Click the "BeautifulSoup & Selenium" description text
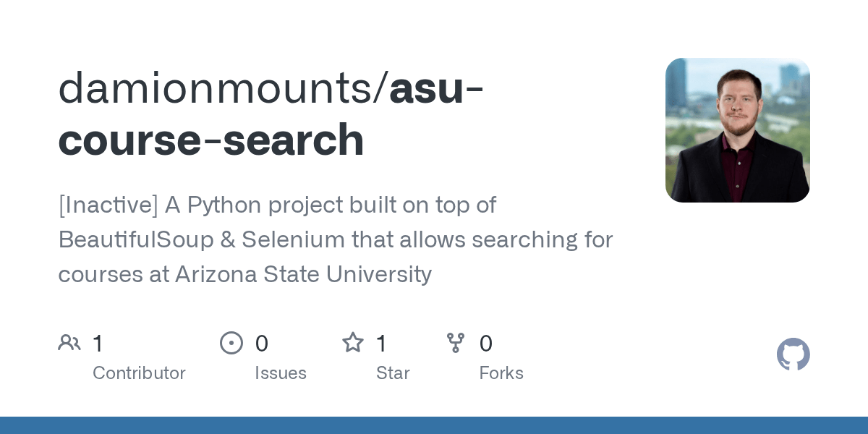Image resolution: width=868 pixels, height=434 pixels. (201, 239)
